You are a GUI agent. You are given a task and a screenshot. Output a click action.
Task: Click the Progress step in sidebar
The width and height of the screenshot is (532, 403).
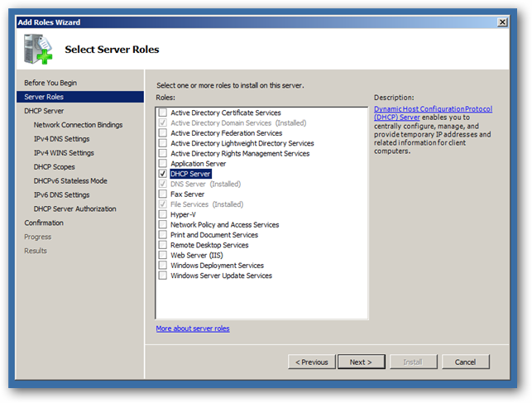click(x=38, y=237)
